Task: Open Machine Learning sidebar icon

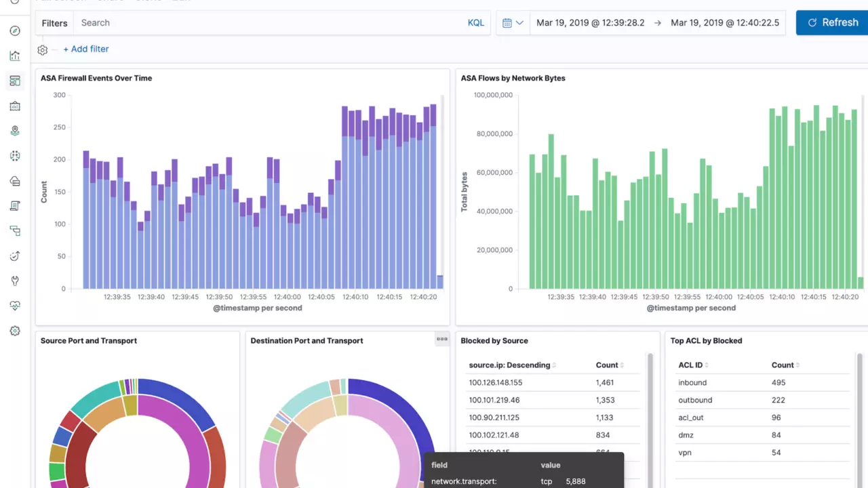Action: point(15,156)
